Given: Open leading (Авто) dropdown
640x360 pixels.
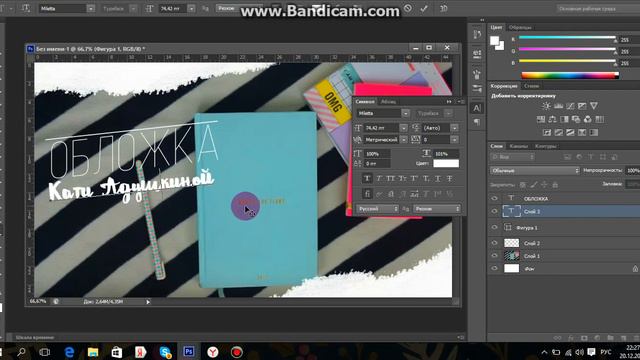Looking at the screenshot, I should pos(454,128).
